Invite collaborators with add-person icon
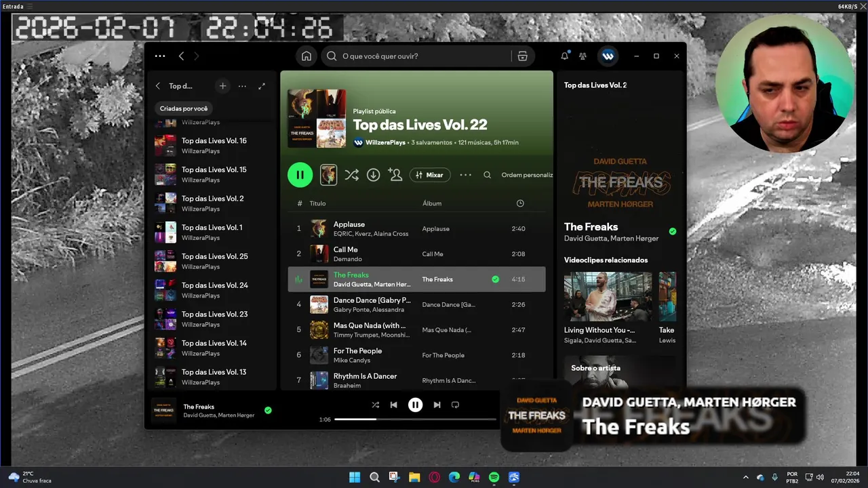 coord(395,175)
